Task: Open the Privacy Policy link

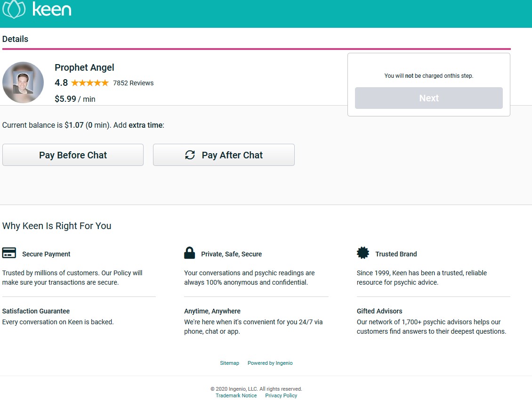Action: tap(281, 395)
